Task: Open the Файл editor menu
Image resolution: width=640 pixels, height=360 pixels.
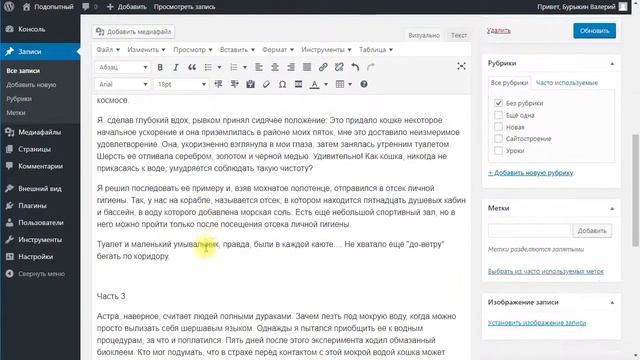Action: tap(108, 49)
